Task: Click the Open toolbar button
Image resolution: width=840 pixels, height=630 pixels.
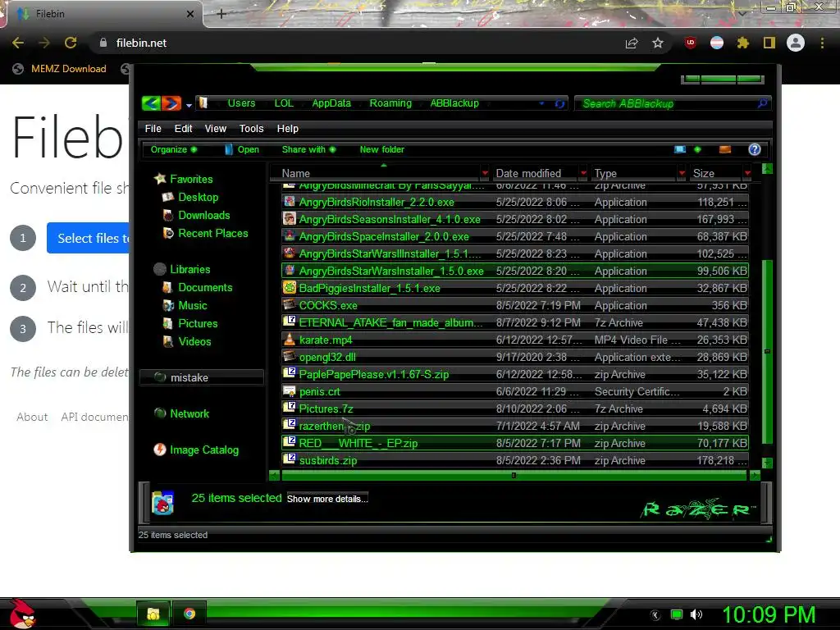Action: pyautogui.click(x=242, y=149)
